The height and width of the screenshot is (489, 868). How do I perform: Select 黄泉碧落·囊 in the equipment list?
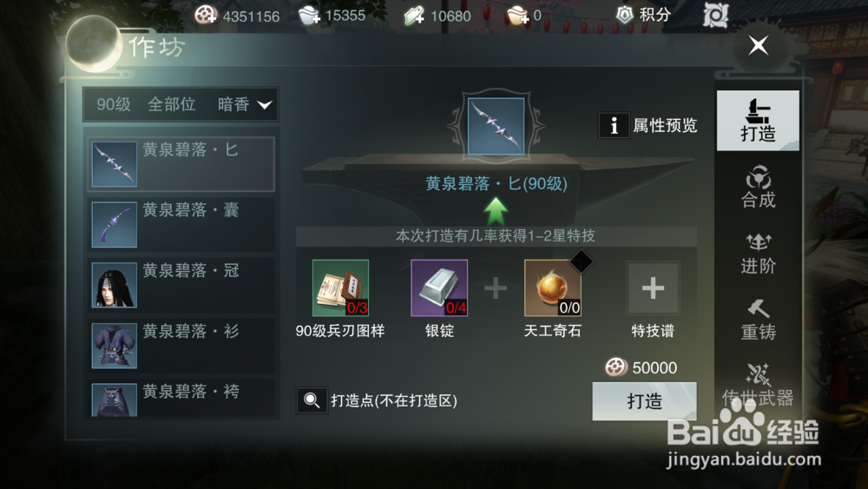point(181,224)
